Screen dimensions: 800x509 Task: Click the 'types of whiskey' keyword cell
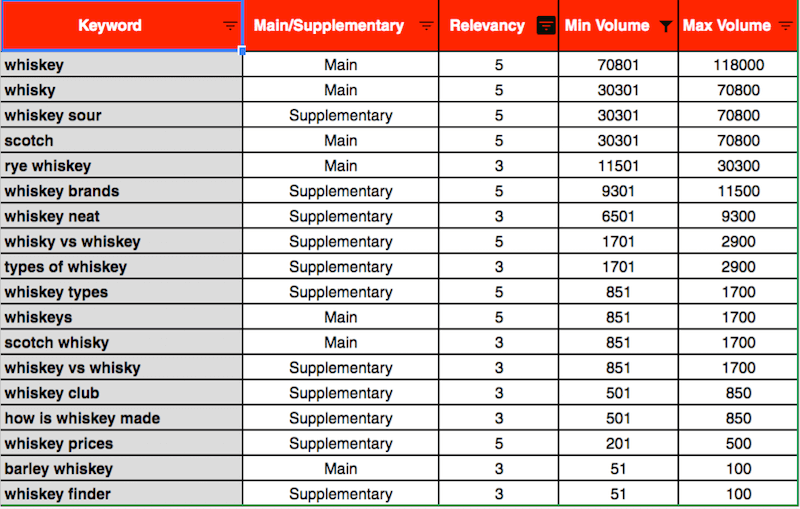point(122,267)
